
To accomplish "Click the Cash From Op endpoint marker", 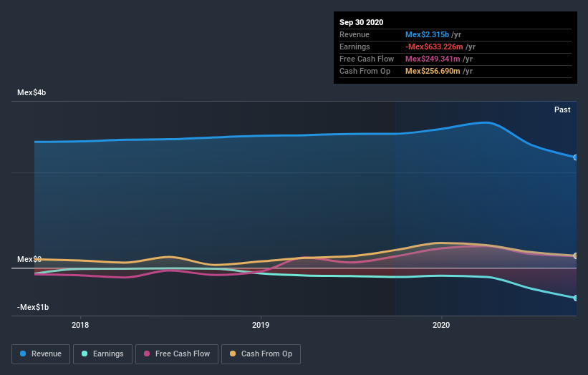I will pyautogui.click(x=575, y=256).
